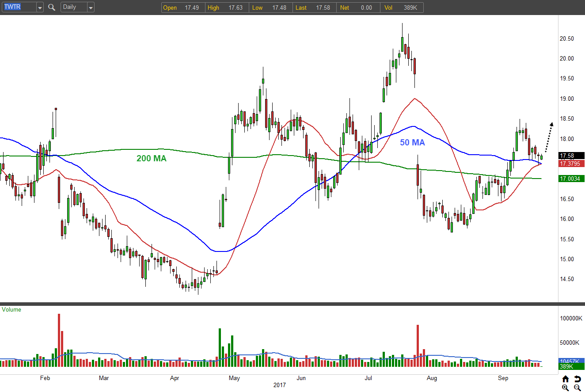Click the 14.50 price axis label
The height and width of the screenshot is (392, 585).
pyautogui.click(x=567, y=279)
